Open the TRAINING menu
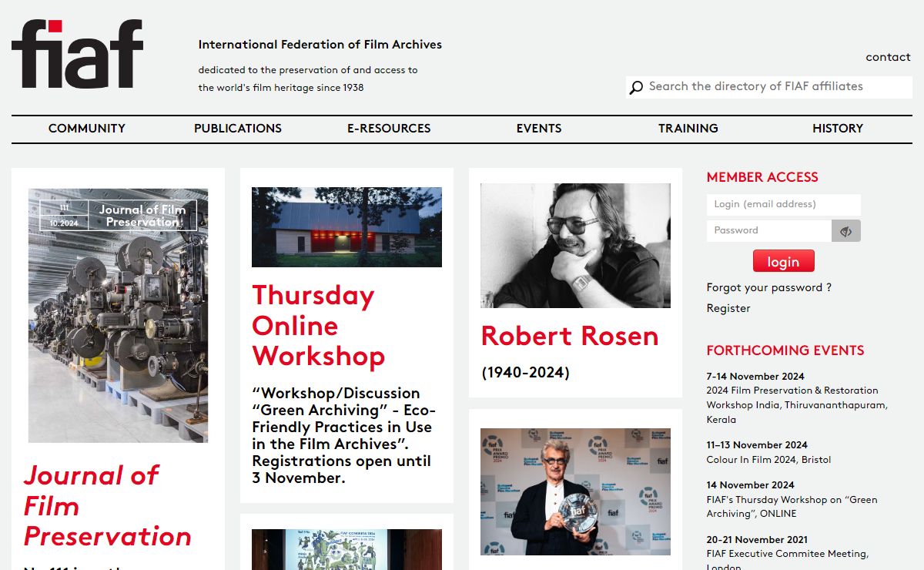 [x=688, y=129]
